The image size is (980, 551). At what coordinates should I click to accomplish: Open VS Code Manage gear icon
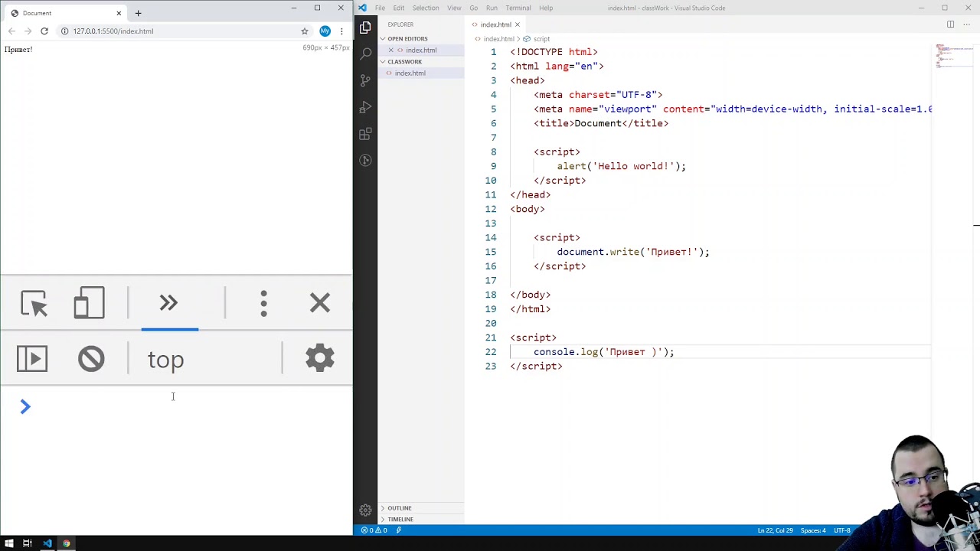point(365,510)
